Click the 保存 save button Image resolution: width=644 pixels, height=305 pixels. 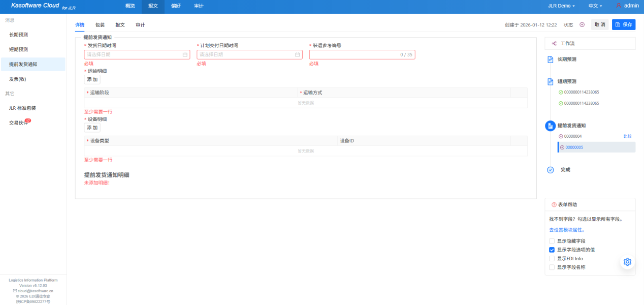(624, 25)
